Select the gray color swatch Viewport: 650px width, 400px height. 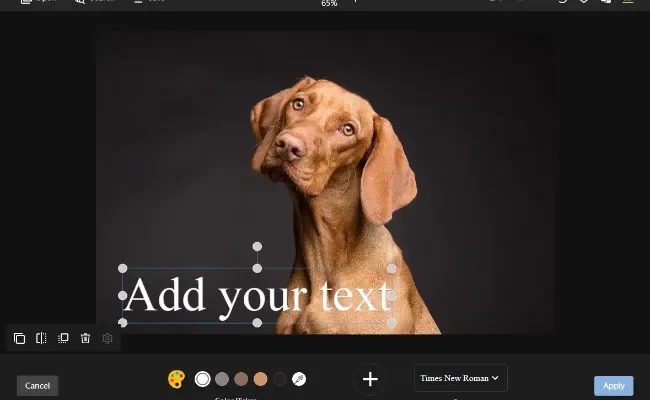pos(222,379)
